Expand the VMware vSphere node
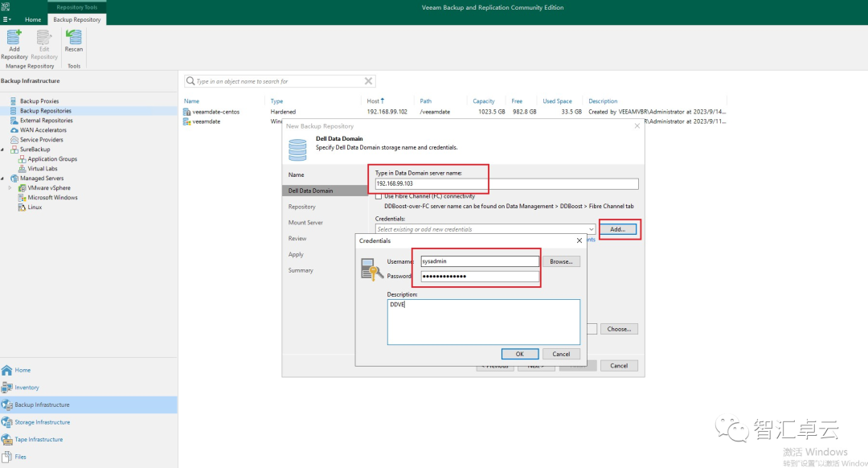Viewport: 868px width, 468px height. pos(8,187)
